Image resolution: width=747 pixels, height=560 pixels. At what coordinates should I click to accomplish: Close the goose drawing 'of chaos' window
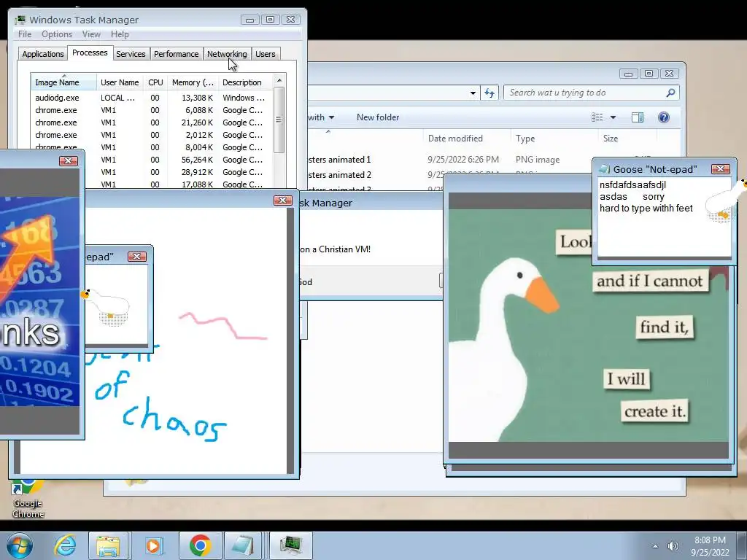click(x=282, y=201)
